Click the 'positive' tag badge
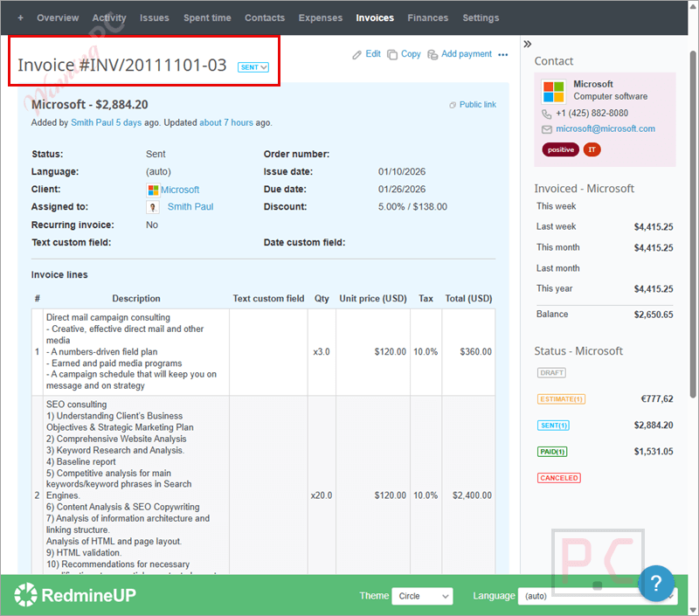The height and width of the screenshot is (616, 699). tap(560, 149)
